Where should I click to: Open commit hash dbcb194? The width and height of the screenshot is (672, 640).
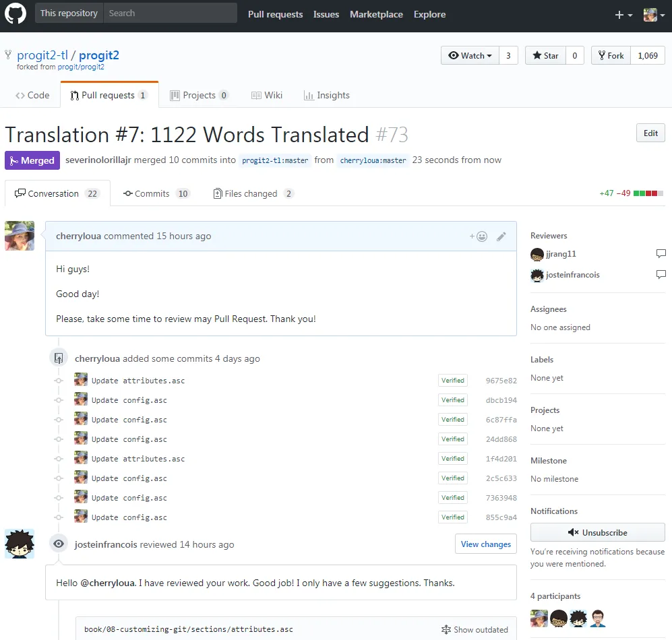tap(501, 400)
